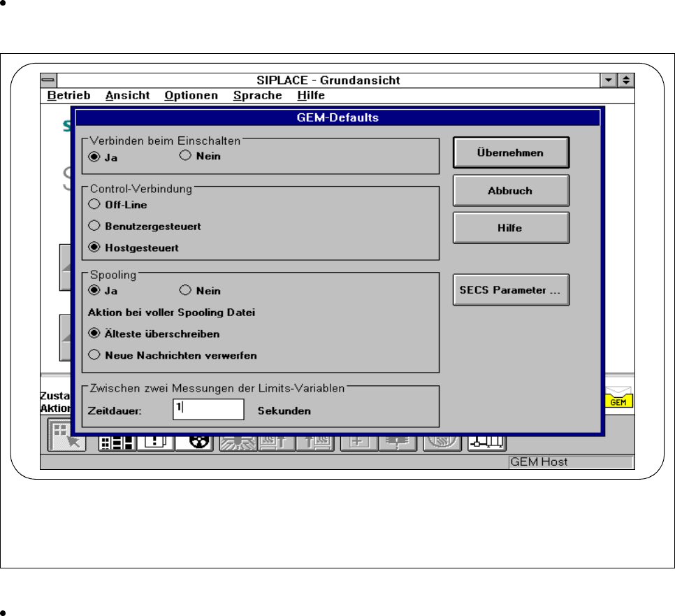Click the yellow GEM envelope icon

(619, 397)
